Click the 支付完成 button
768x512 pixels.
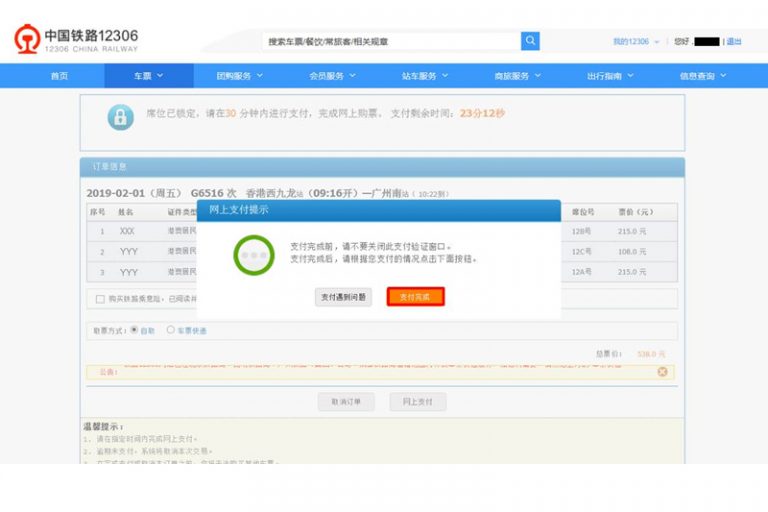click(x=415, y=297)
